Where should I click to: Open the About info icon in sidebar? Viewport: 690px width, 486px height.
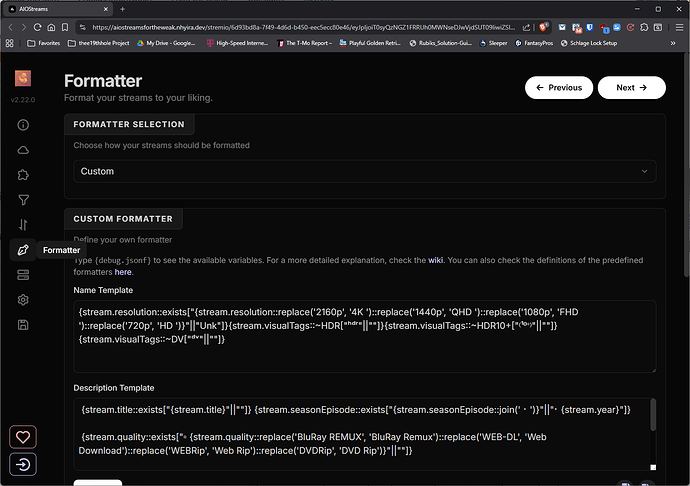(x=23, y=125)
